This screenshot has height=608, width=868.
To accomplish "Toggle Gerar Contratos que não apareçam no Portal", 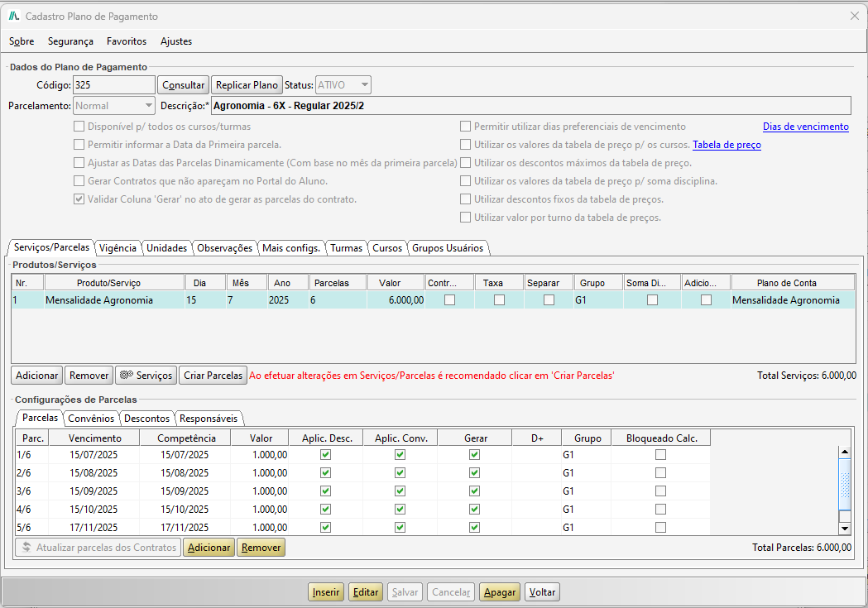I will pos(79,181).
